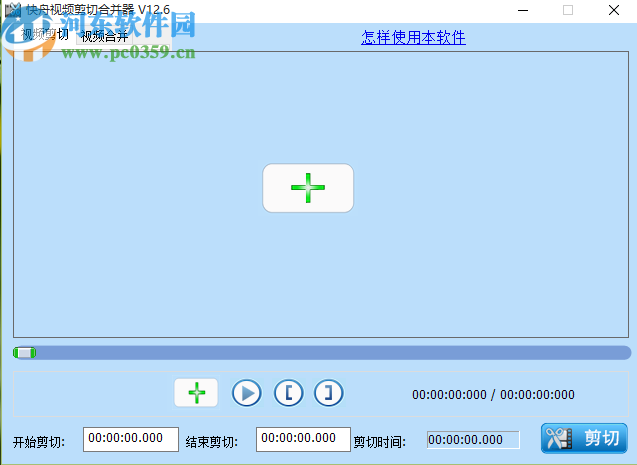
Task: Open the 视频合并 tab
Action: (x=104, y=37)
